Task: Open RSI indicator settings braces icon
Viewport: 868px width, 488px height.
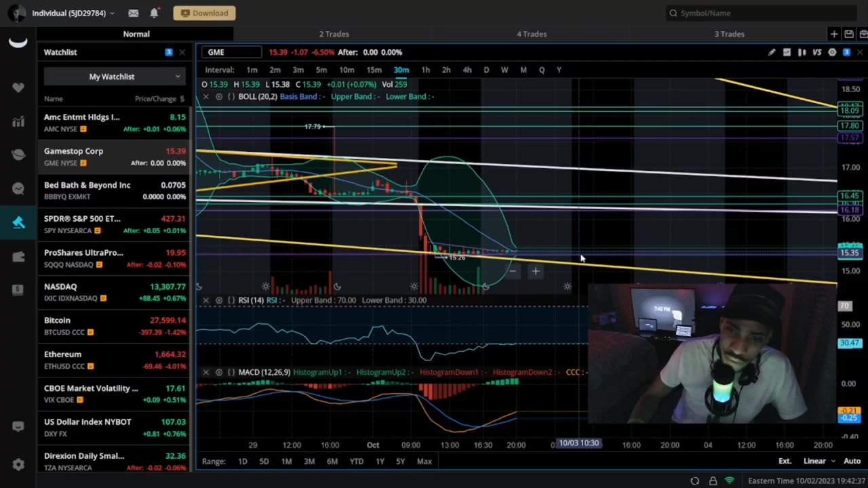Action: [x=231, y=300]
